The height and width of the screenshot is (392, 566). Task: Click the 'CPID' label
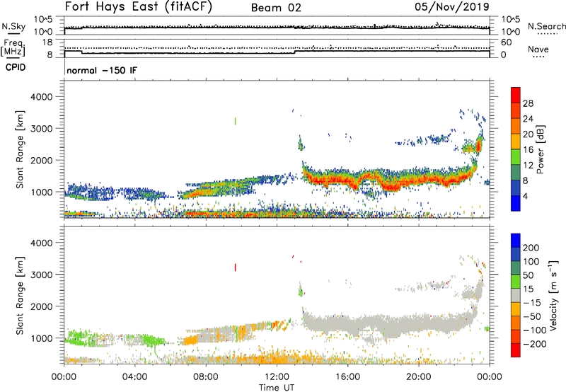tap(16, 67)
